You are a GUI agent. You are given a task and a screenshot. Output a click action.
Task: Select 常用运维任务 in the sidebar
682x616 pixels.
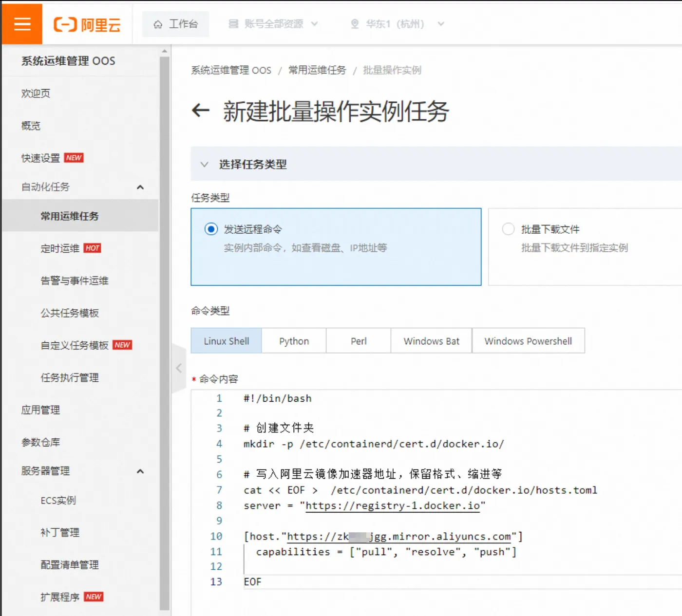(70, 216)
